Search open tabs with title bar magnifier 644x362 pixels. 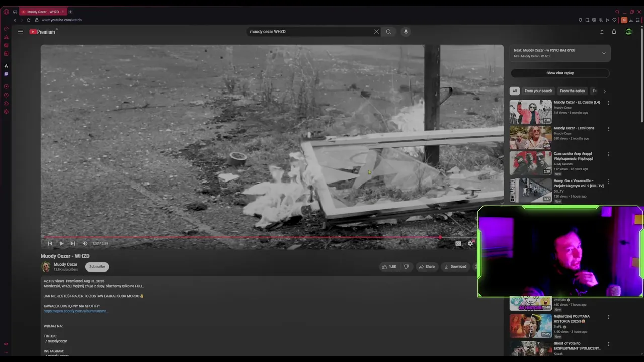[617, 12]
